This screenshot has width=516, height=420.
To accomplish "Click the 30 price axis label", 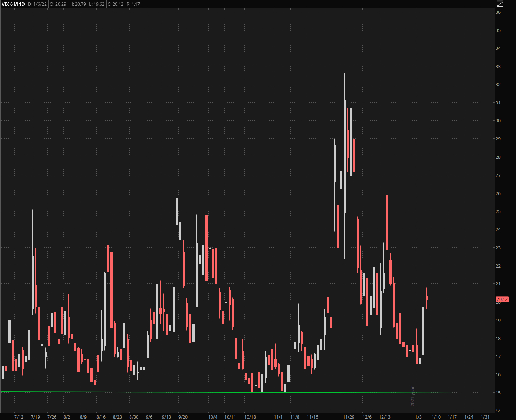I will (498, 121).
